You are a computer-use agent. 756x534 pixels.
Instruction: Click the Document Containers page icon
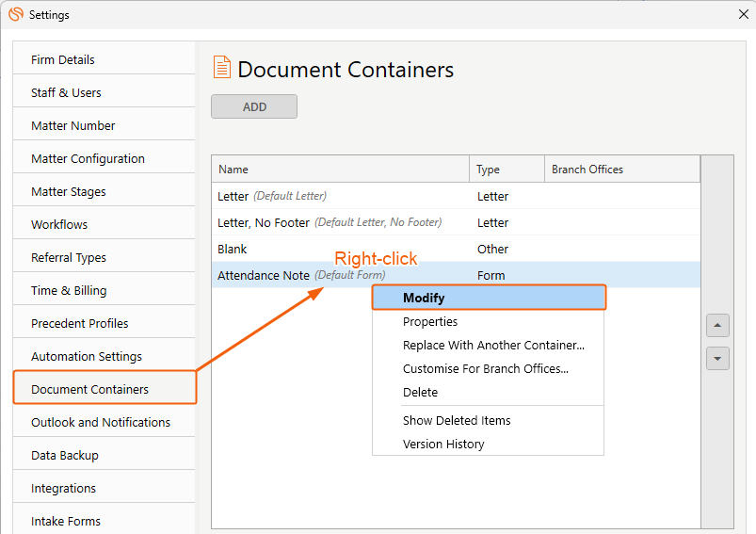[x=221, y=69]
